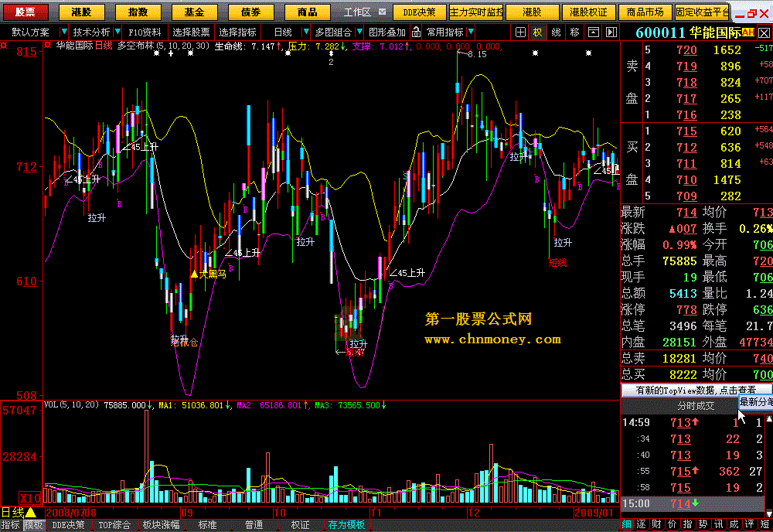The height and width of the screenshot is (532, 773).
Task: Select the 普通 template tab
Action: point(254,525)
